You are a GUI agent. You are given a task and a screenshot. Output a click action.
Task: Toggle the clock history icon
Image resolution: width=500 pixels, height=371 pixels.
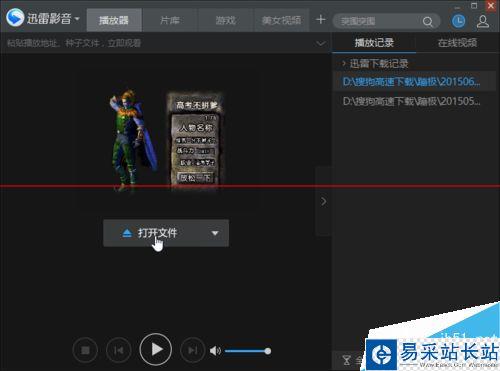coord(459,21)
